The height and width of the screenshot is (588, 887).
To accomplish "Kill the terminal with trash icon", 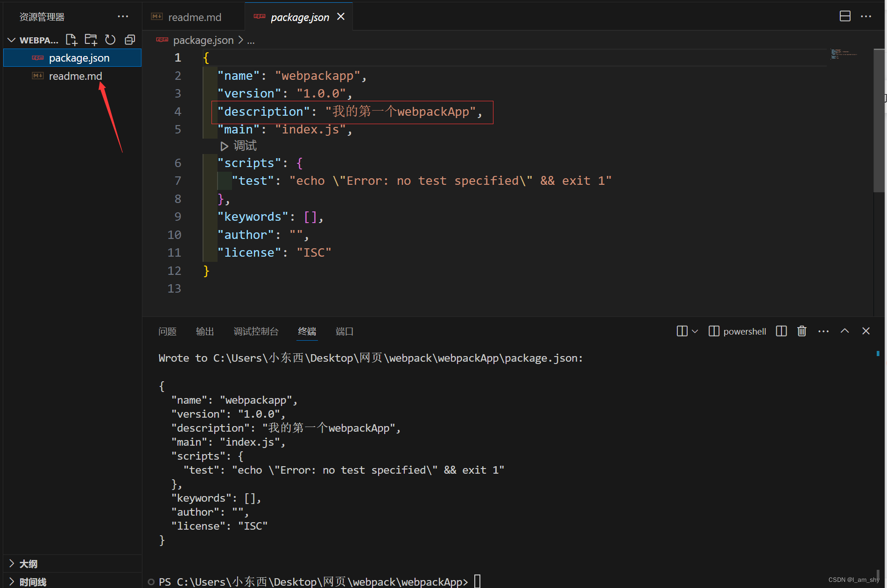I will [802, 331].
